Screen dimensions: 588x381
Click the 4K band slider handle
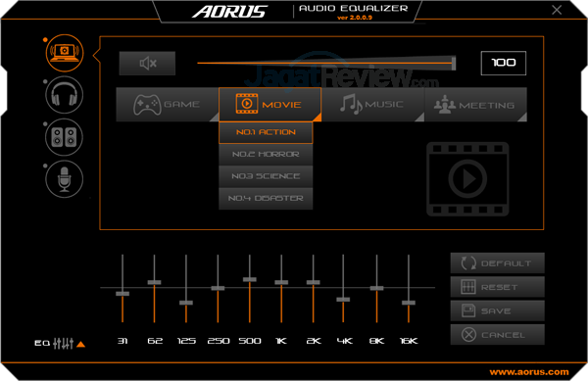click(343, 300)
